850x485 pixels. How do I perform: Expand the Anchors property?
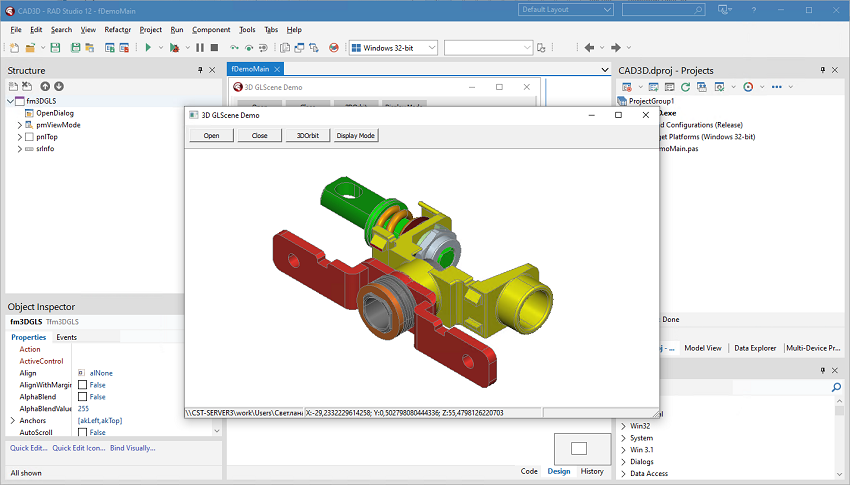(11, 421)
